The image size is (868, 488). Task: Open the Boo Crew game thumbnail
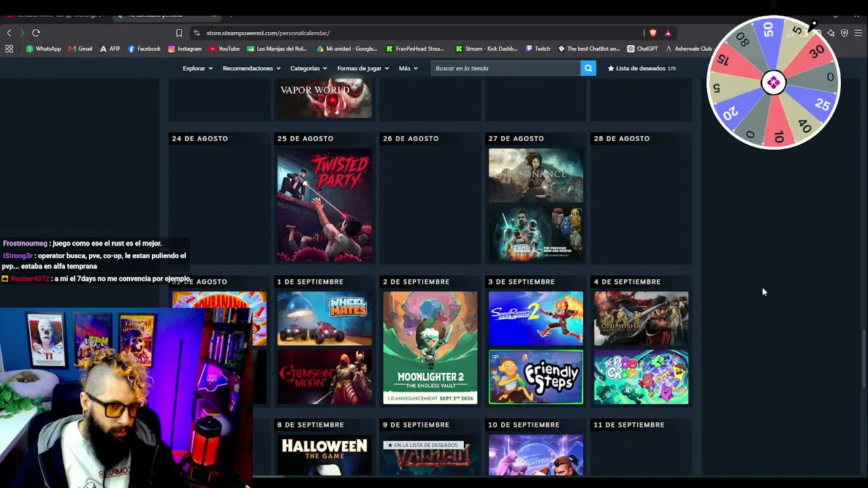point(642,378)
